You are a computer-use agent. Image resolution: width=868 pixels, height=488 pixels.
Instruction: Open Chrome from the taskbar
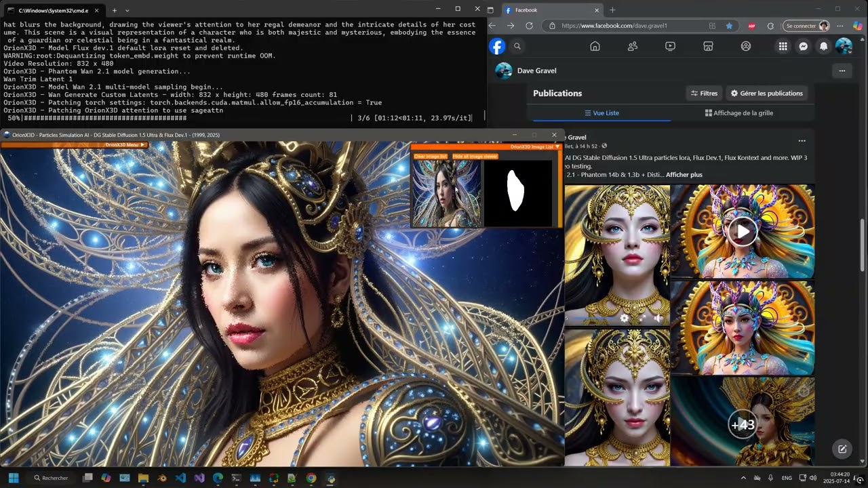point(311,478)
